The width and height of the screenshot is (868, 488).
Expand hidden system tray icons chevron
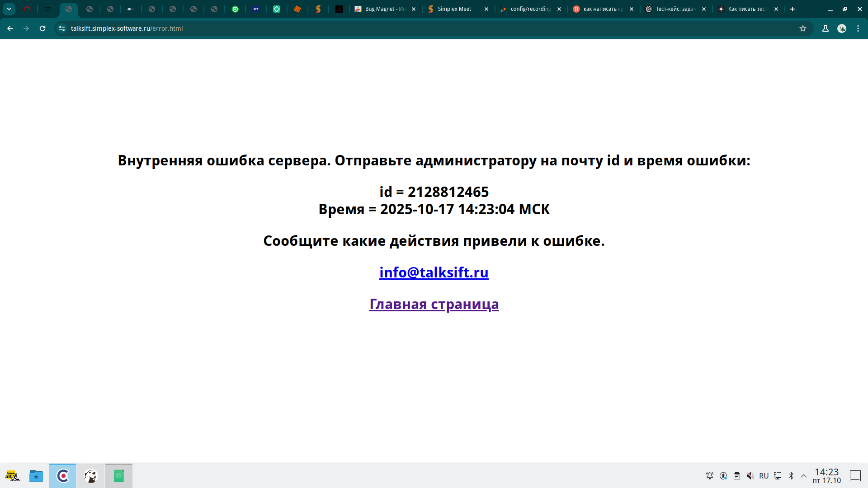[804, 476]
